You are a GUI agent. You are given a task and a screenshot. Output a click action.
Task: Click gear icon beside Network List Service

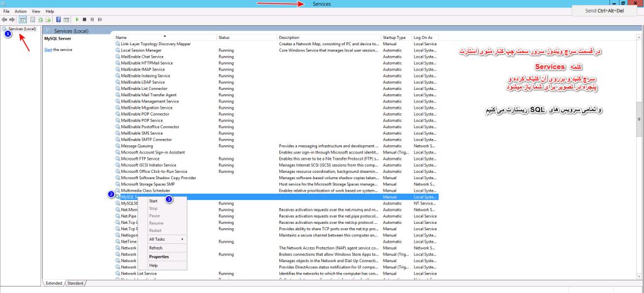click(x=118, y=274)
